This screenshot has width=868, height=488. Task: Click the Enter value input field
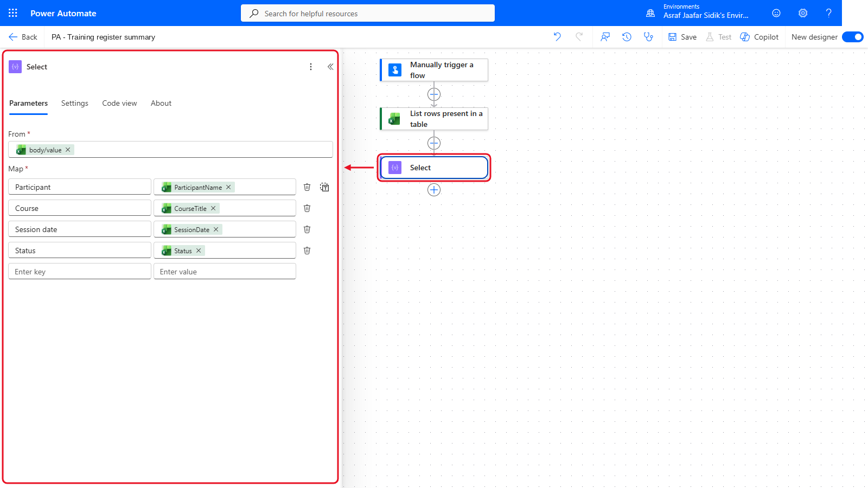225,272
